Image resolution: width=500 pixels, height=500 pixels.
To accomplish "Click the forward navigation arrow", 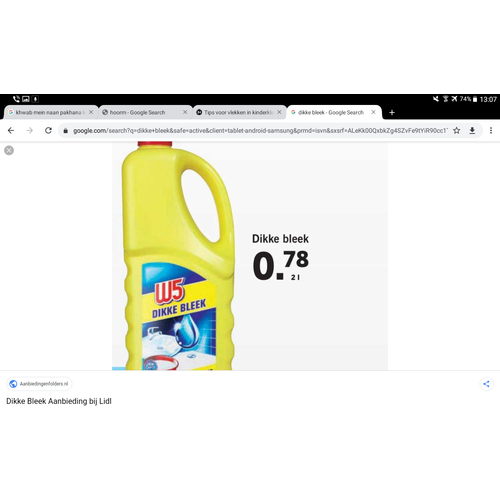I will (x=30, y=131).
